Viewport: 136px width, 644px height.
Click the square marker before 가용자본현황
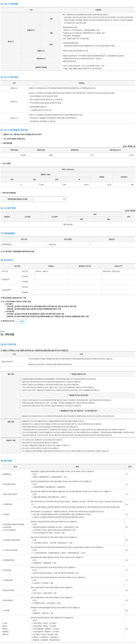[x=1, y=143]
